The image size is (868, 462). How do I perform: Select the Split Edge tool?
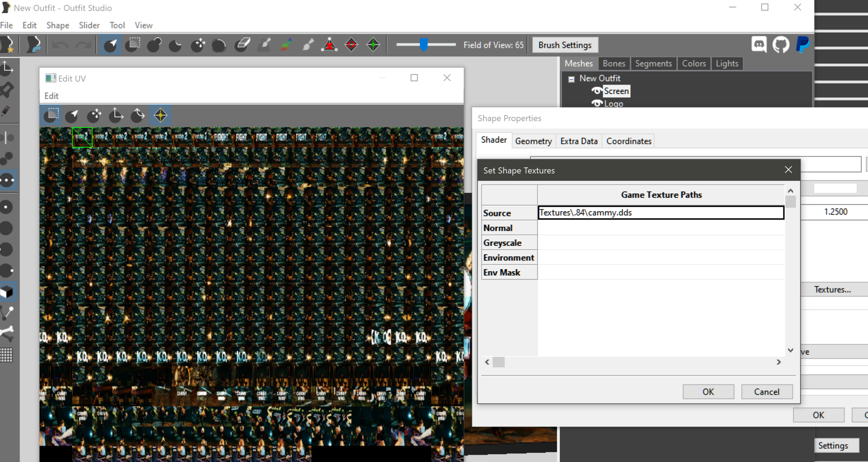[x=373, y=45]
